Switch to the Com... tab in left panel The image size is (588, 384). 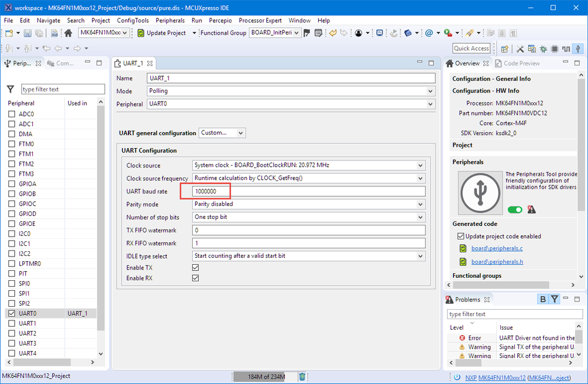[60, 64]
